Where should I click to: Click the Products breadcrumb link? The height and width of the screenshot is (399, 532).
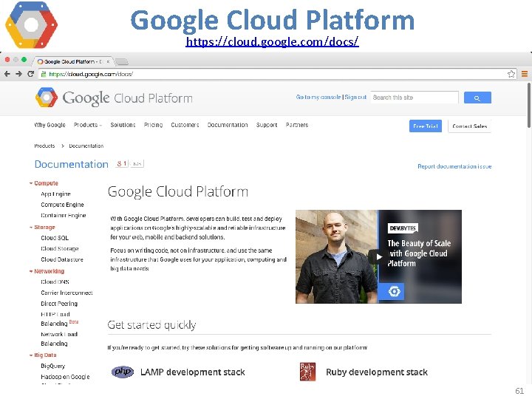[44, 146]
